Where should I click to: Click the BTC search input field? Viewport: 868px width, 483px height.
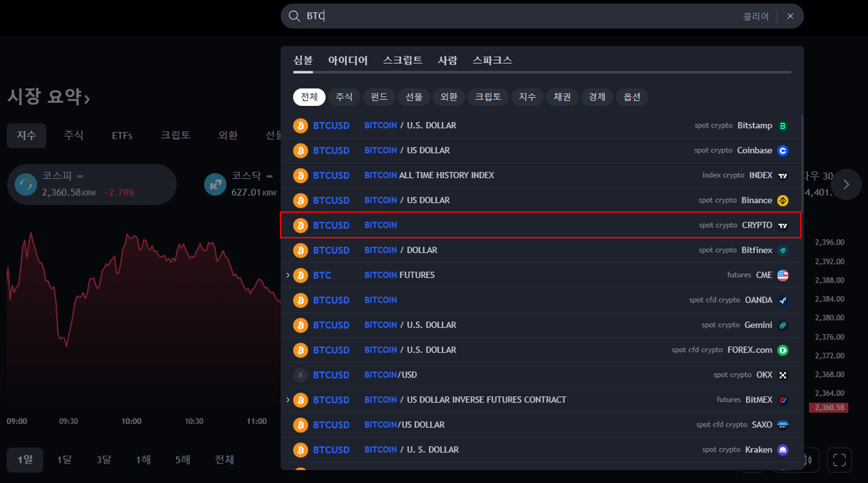tap(520, 16)
